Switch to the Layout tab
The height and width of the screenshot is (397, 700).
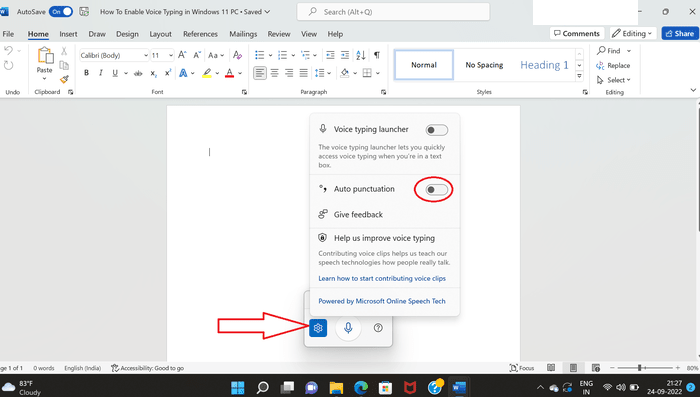pos(160,34)
